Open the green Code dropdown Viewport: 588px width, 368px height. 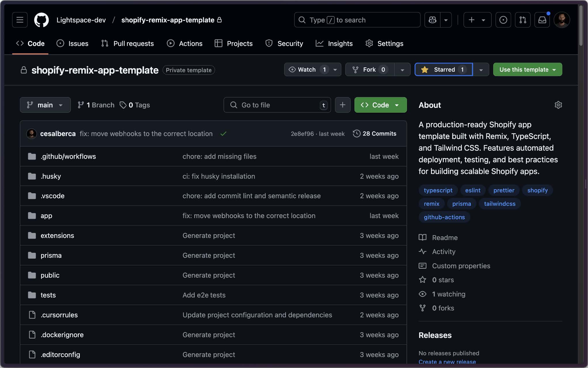(x=380, y=105)
